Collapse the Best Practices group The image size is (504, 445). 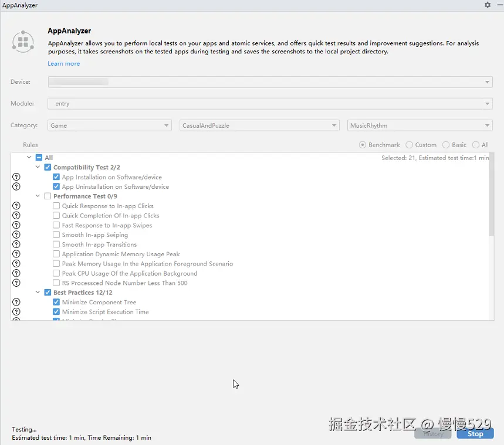[38, 292]
